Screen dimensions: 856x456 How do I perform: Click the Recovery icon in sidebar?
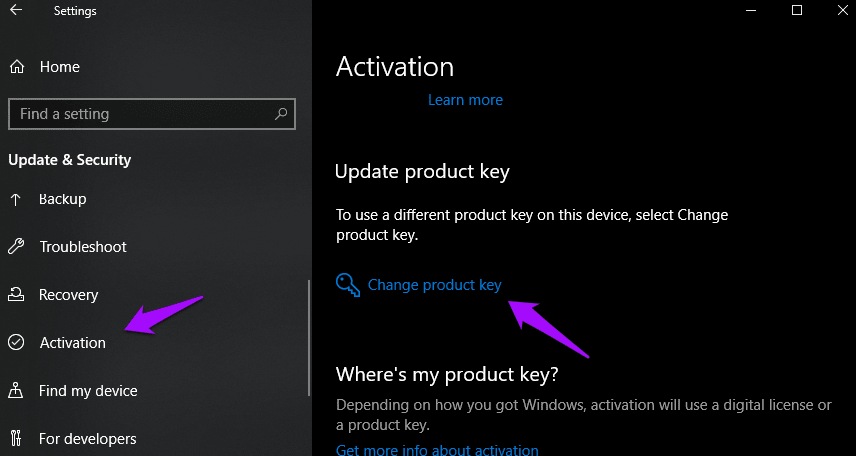click(x=16, y=295)
